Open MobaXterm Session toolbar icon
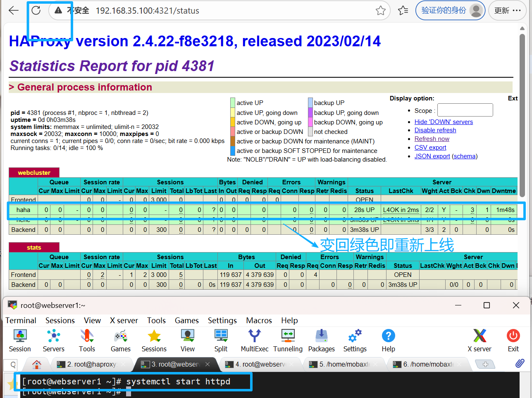This screenshot has width=532, height=398. click(x=20, y=341)
